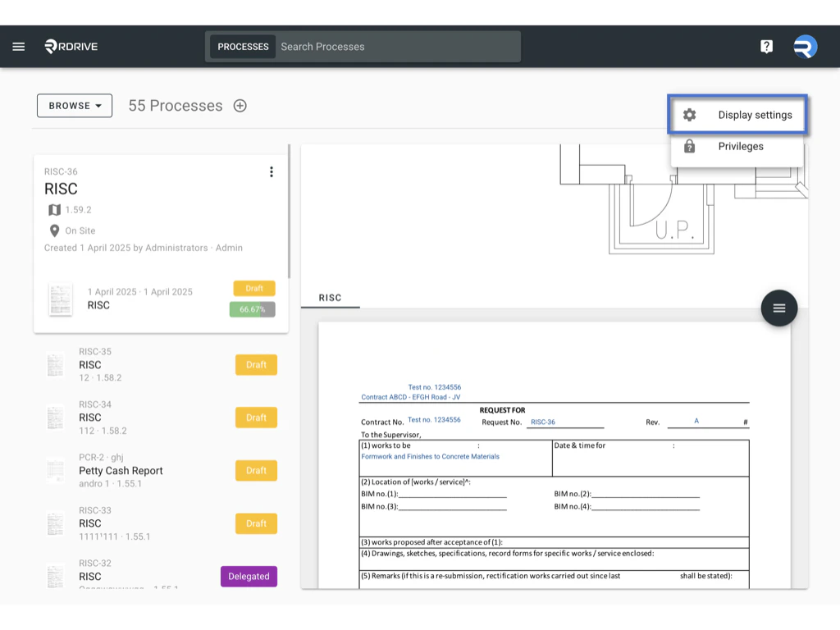Click the Search Processes input field
This screenshot has height=630, width=840.
398,47
